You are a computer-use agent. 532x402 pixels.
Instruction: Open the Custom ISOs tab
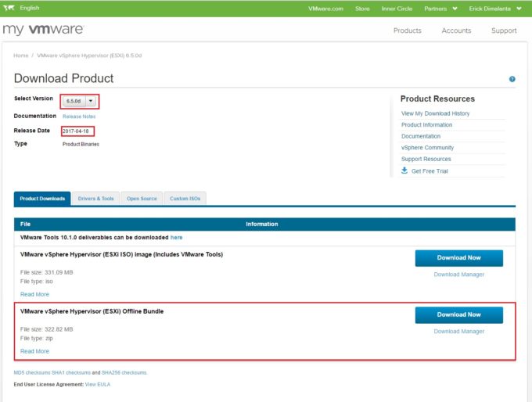tap(185, 199)
